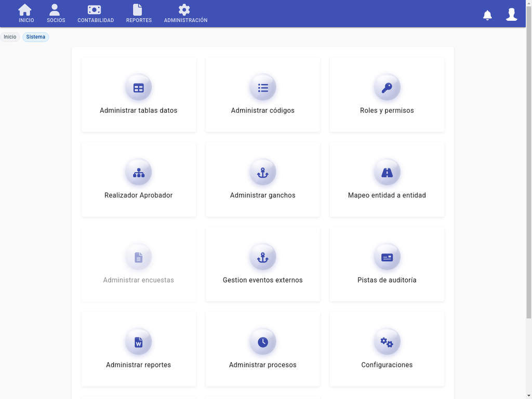Expand the Administración menu
Viewport: 532px width, 399px height.
coord(185,14)
